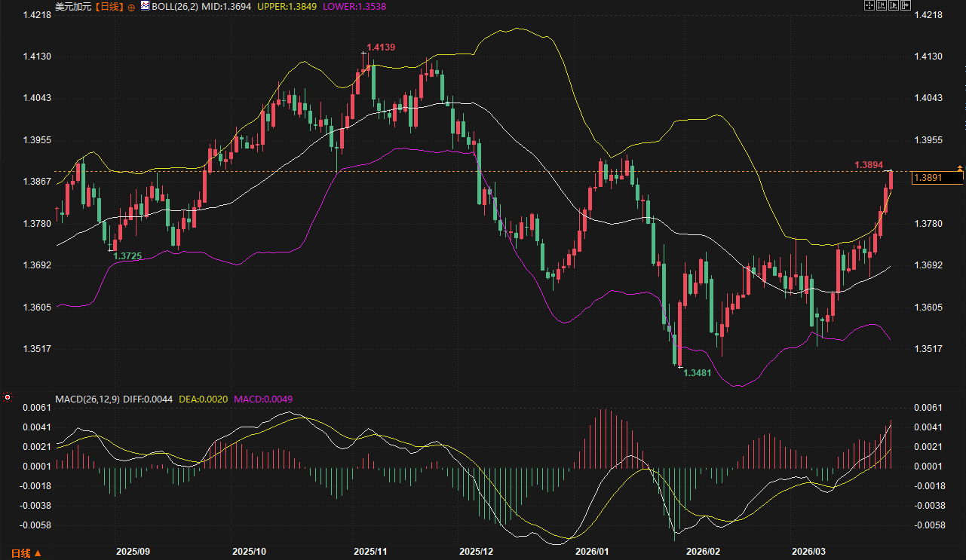Click the chart play-forward icon
The image size is (966, 560).
pyautogui.click(x=894, y=5)
